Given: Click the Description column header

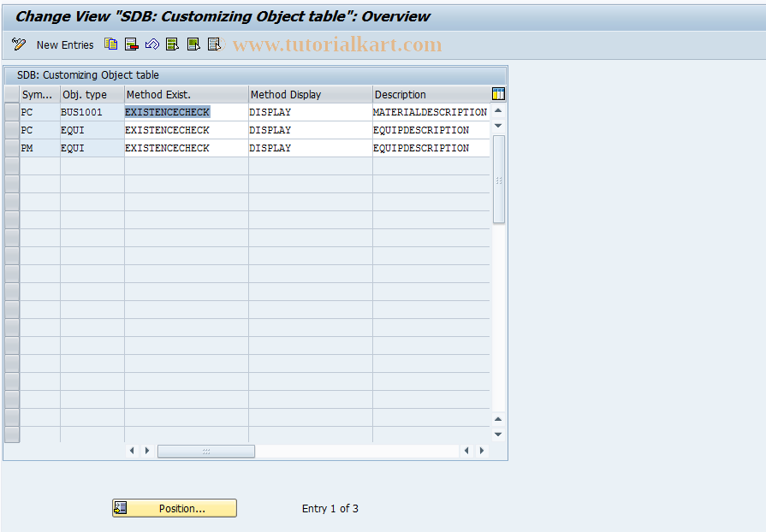Looking at the screenshot, I should (x=431, y=94).
